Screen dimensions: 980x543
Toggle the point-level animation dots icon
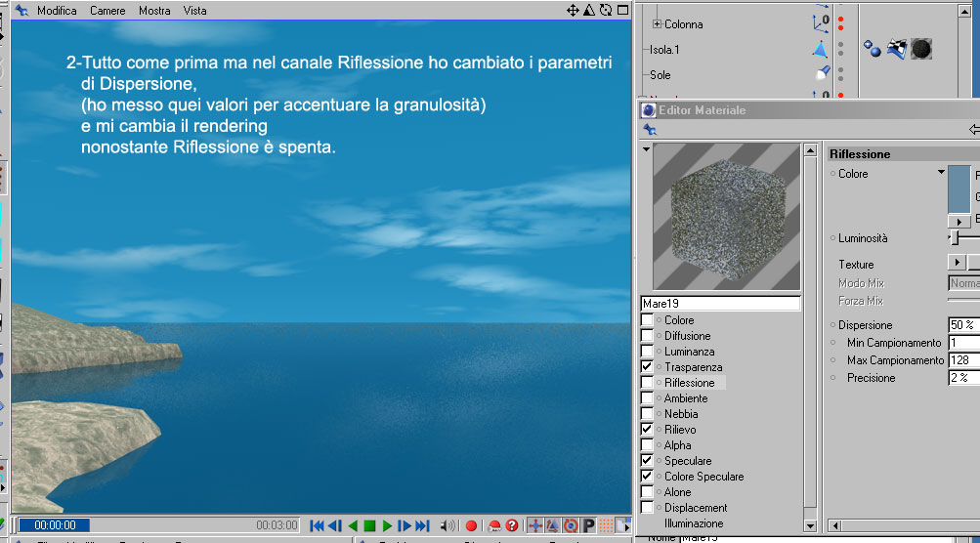tap(606, 525)
